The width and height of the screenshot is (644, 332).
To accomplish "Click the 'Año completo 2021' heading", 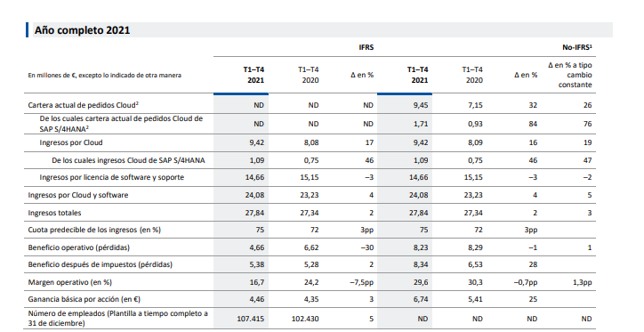I will (82, 30).
